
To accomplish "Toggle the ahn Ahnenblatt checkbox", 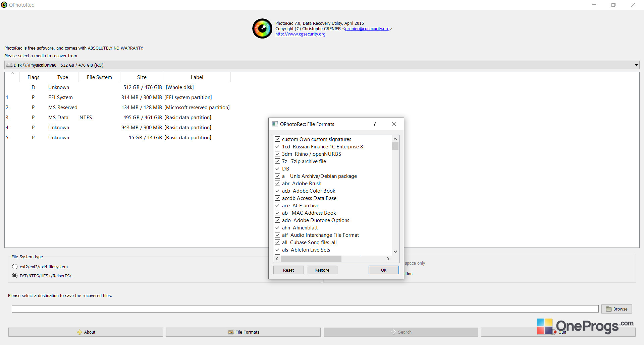I will 277,227.
